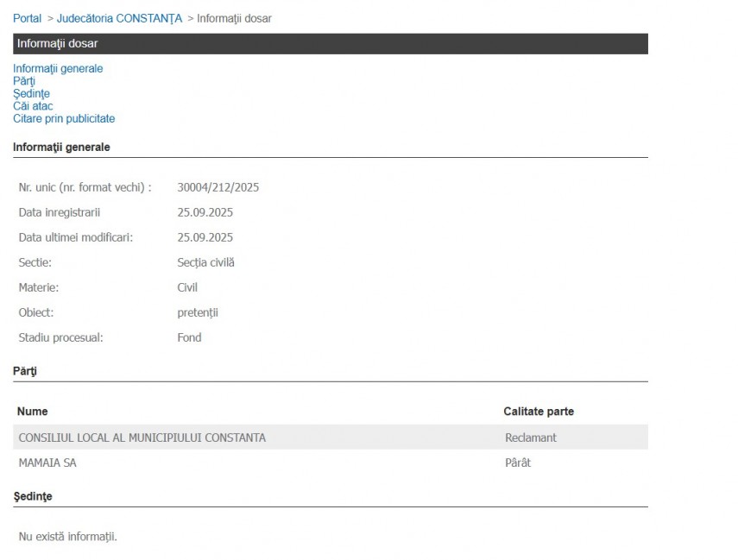Viewport: 738px width, 560px height.
Task: Click the dark Informații dosar header bar
Action: pyautogui.click(x=330, y=43)
